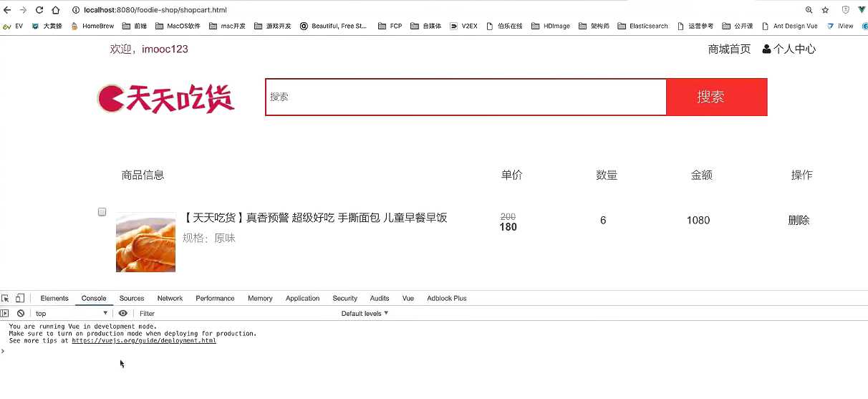Click the browser address bar URL

[x=155, y=10]
